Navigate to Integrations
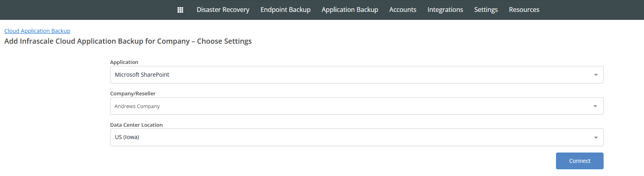The height and width of the screenshot is (176, 644). [445, 10]
